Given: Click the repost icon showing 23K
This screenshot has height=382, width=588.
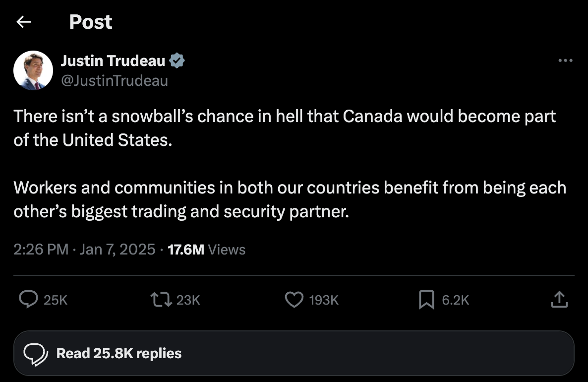Looking at the screenshot, I should pos(164,300).
